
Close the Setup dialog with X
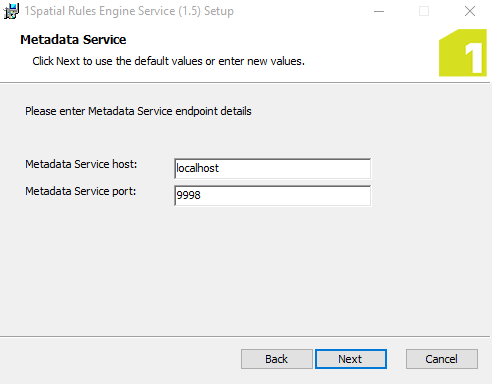coord(470,11)
